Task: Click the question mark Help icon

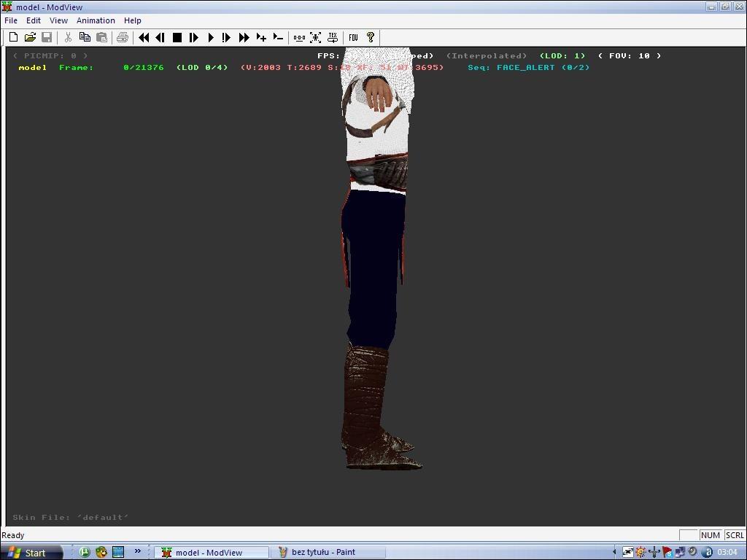Action: [371, 37]
